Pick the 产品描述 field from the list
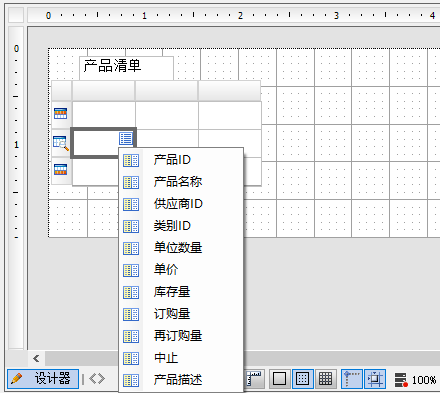Image resolution: width=440 pixels, height=393 pixels. pos(181,380)
